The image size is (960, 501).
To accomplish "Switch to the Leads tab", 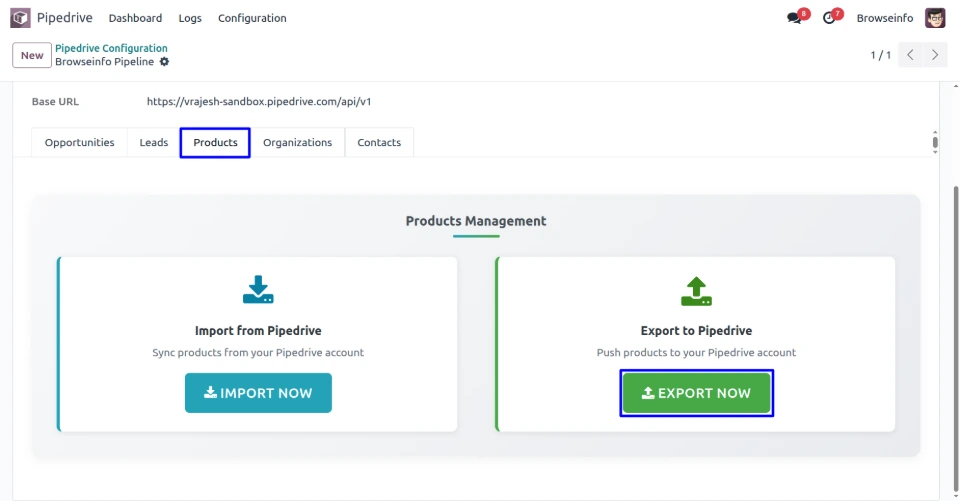I will (x=154, y=143).
